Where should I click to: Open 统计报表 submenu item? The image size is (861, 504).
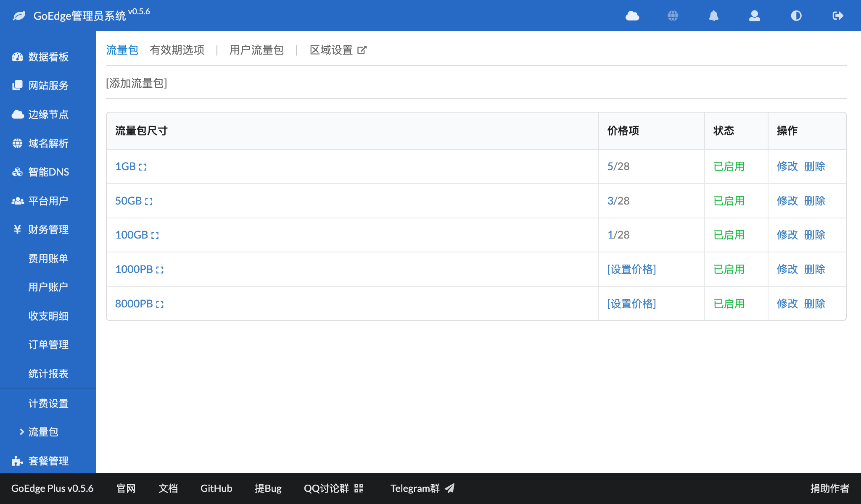48,373
